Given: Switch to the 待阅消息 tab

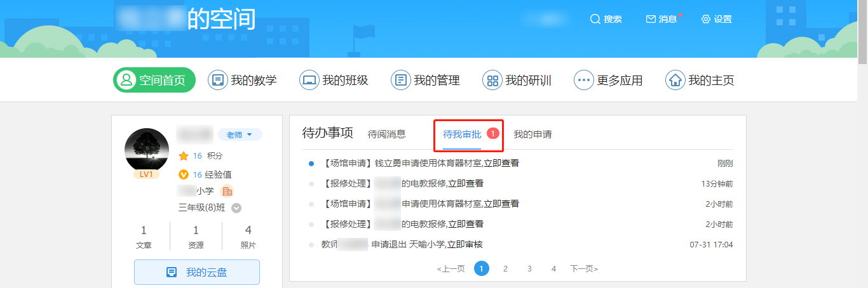Looking at the screenshot, I should pyautogui.click(x=386, y=134).
